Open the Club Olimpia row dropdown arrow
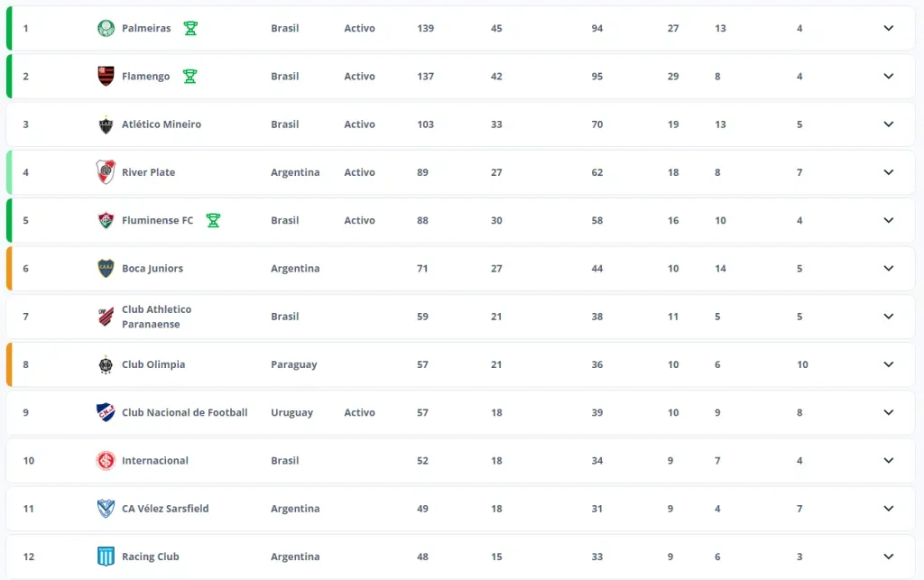Screen dimensions: 924x580 click(888, 364)
